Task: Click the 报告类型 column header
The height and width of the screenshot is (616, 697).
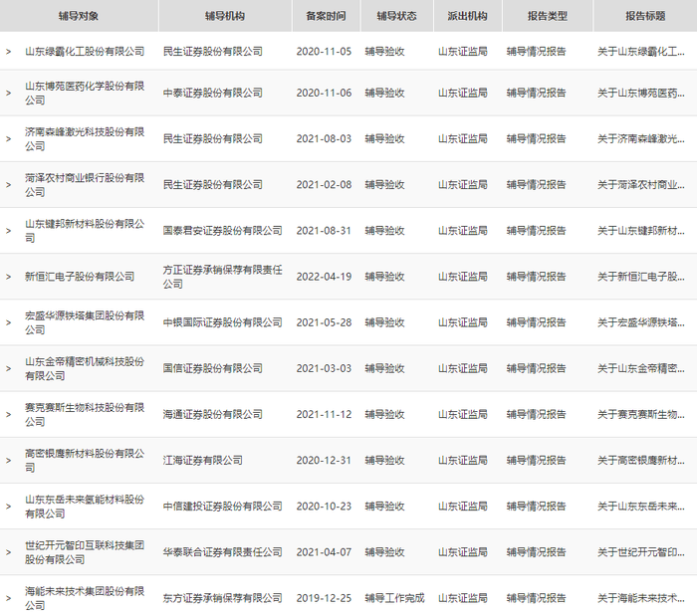Action: click(x=548, y=16)
